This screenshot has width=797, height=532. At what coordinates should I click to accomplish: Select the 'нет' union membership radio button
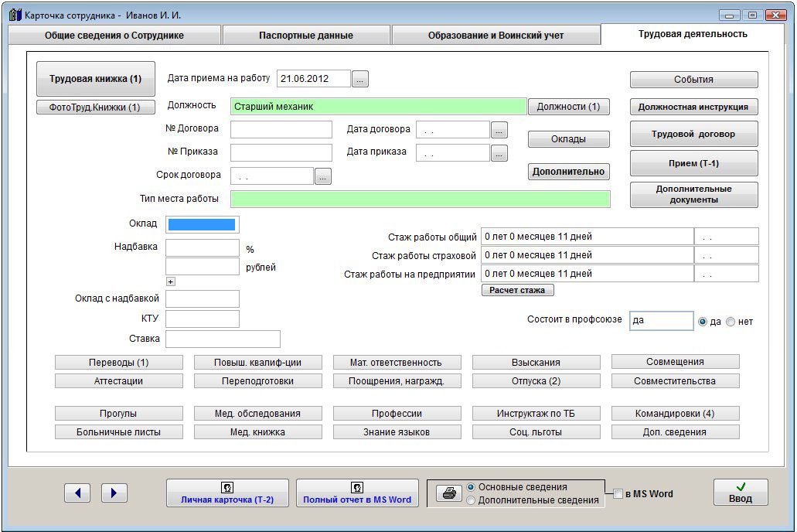[x=731, y=322]
